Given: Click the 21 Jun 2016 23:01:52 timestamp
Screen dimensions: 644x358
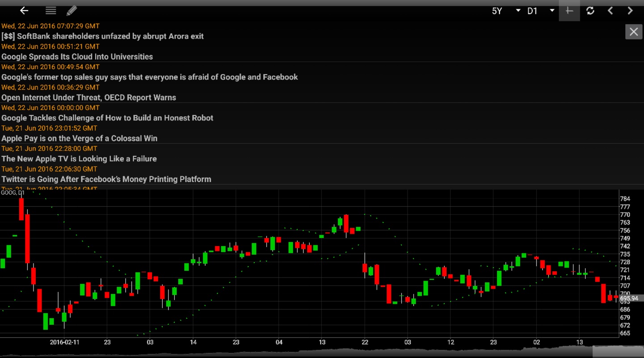Looking at the screenshot, I should pyautogui.click(x=49, y=128).
